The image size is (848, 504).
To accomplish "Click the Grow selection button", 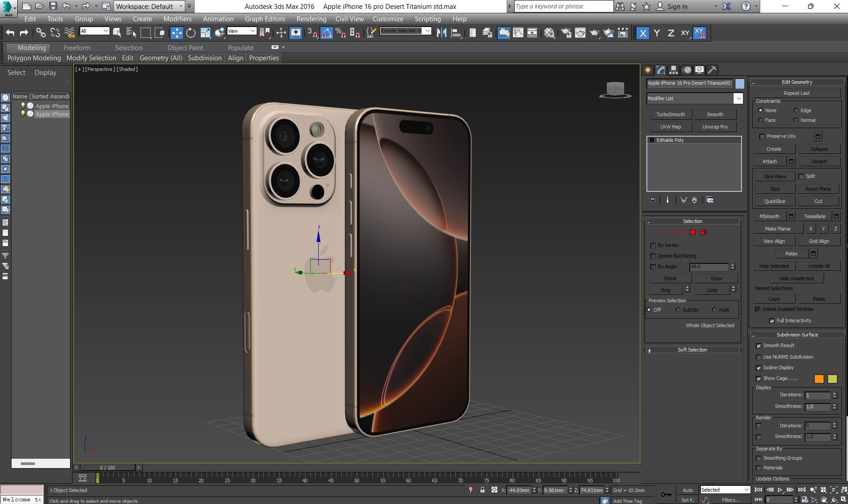I will tap(716, 278).
